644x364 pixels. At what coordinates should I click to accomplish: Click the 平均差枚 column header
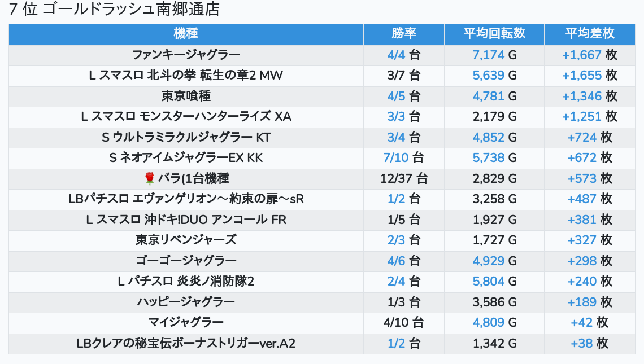click(590, 34)
